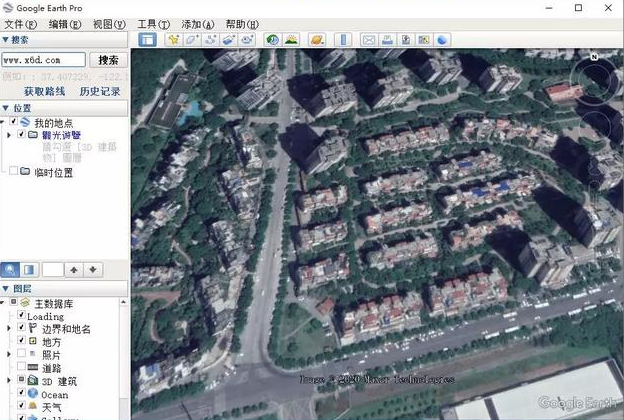
Task: Uncheck the Ocean layer checkbox
Action: click(21, 393)
